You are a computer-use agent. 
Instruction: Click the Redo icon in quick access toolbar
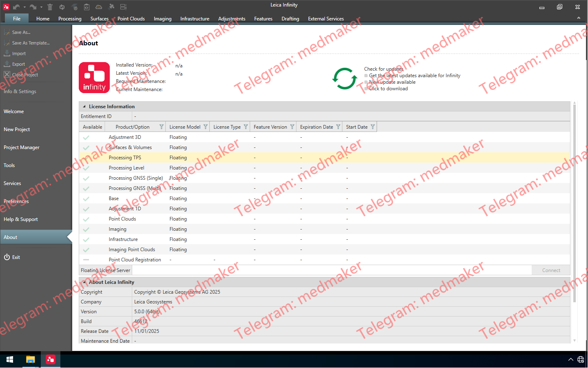33,7
